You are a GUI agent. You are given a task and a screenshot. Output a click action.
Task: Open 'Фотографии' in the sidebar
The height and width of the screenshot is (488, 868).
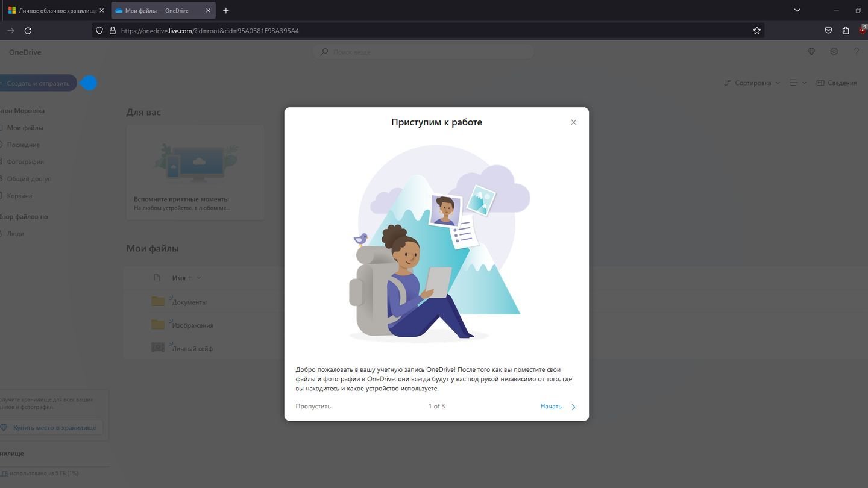25,162
